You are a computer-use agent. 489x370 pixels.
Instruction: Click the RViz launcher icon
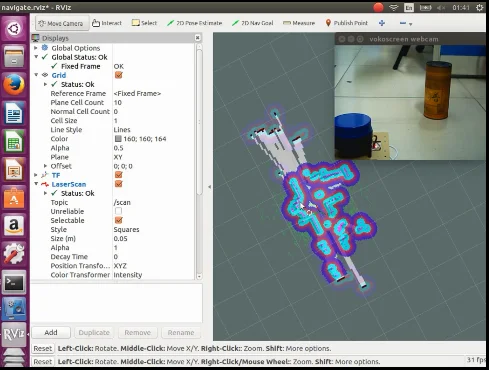point(14,334)
